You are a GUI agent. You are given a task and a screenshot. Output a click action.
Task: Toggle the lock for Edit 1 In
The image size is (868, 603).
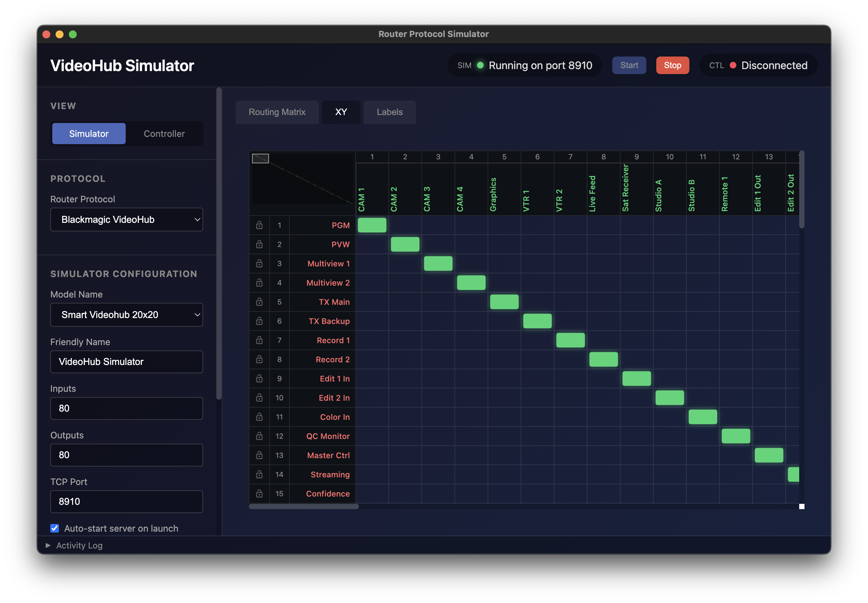point(259,379)
